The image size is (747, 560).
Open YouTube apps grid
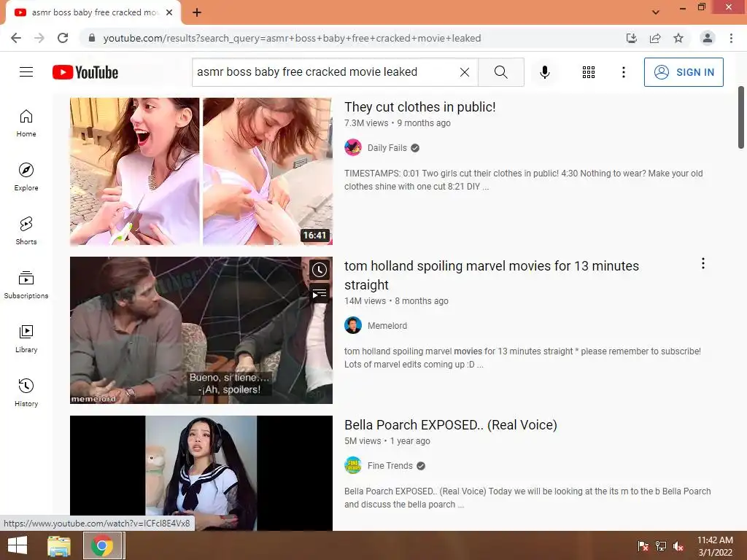[x=589, y=72]
